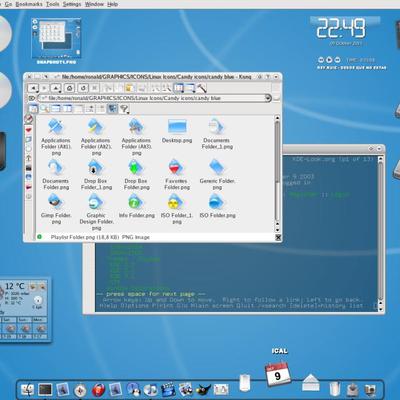Select the Drop Box Folder_1.png file
400x400 pixels.
coord(96,174)
